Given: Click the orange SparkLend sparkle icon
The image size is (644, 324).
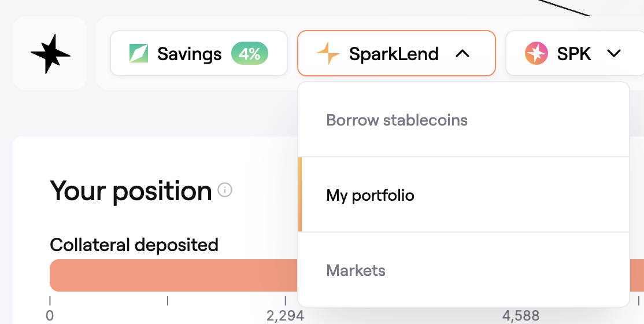Looking at the screenshot, I should click(328, 54).
